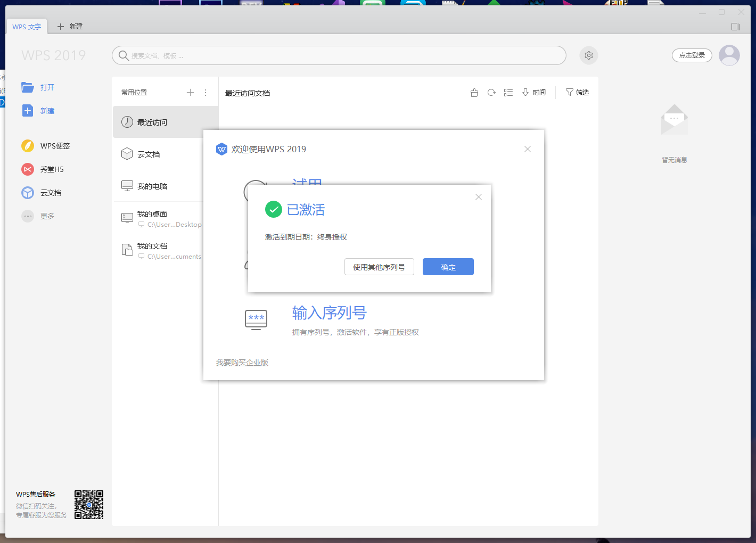
Task: Open 常用位置 more options menu
Action: click(206, 93)
